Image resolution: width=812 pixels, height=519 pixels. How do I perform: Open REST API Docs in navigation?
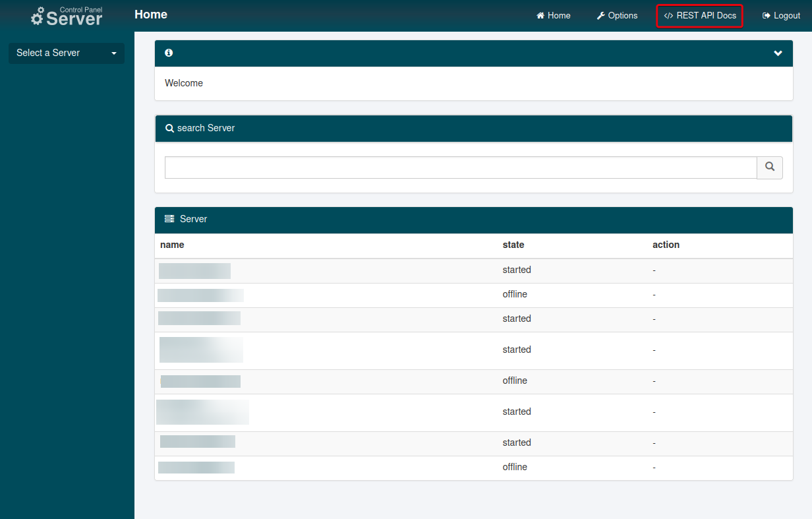tap(706, 16)
